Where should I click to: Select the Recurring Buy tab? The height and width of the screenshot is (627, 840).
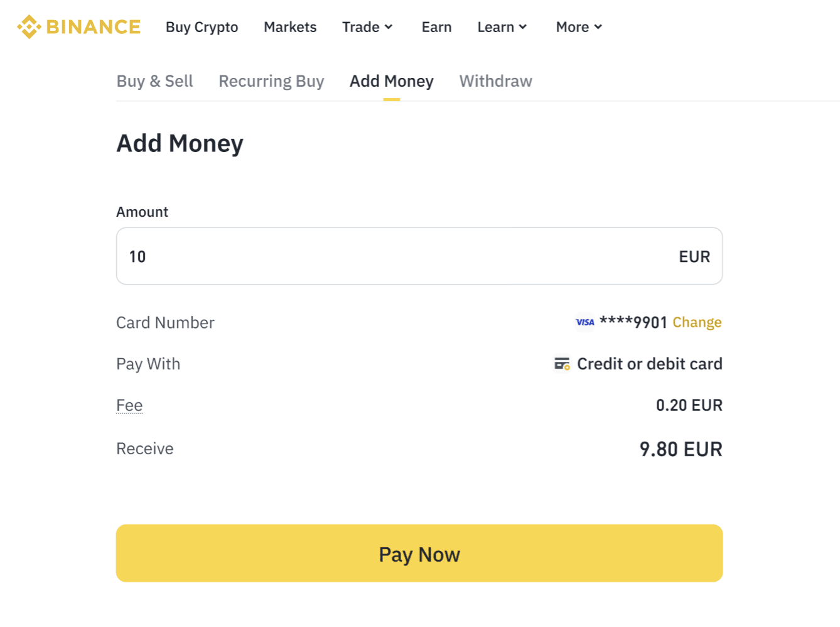tap(271, 81)
